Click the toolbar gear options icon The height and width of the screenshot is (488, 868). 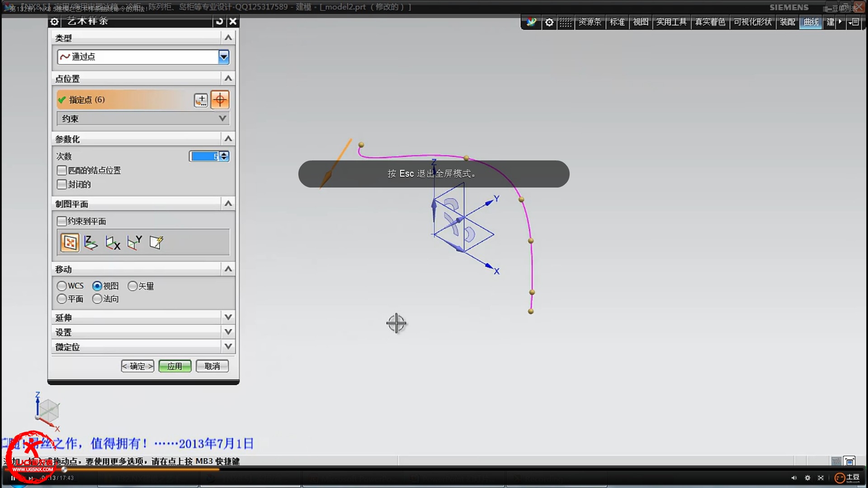point(549,22)
